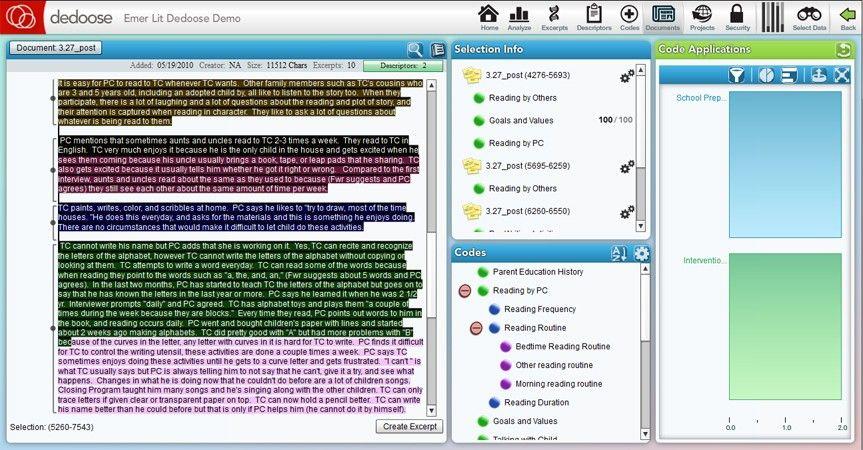863x450 pixels.
Task: Collapse the Reading Routine code branch
Action: coord(477,328)
